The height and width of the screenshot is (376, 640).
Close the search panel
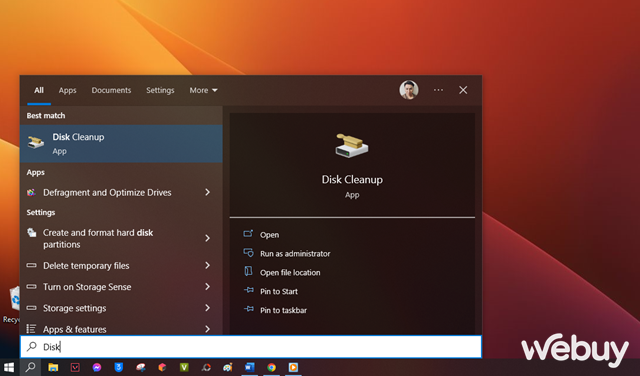(463, 90)
